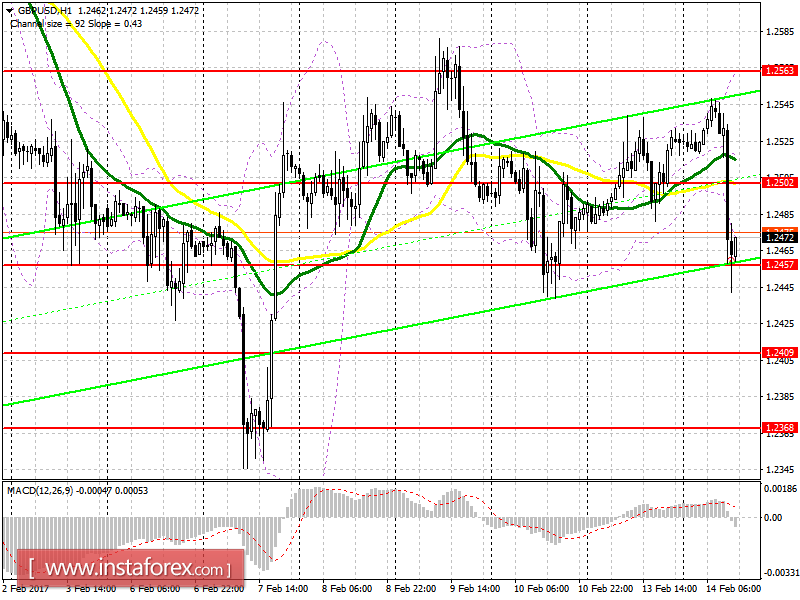
Task: Click the current price tag 1.2472
Action: (779, 237)
